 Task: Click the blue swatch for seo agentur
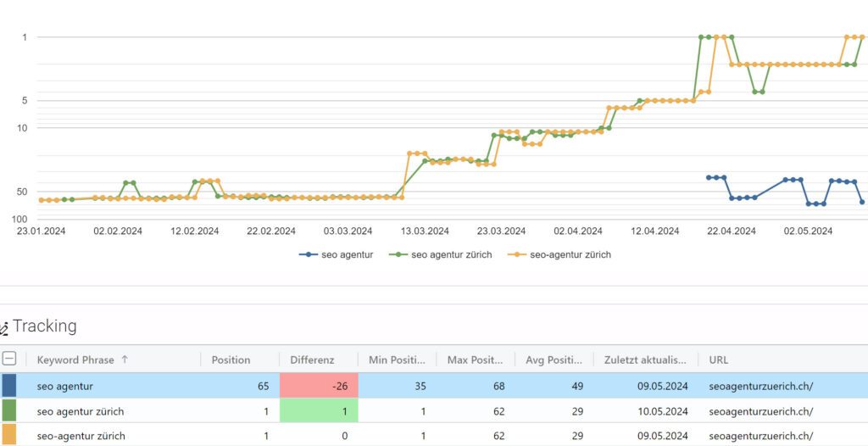tap(9, 386)
